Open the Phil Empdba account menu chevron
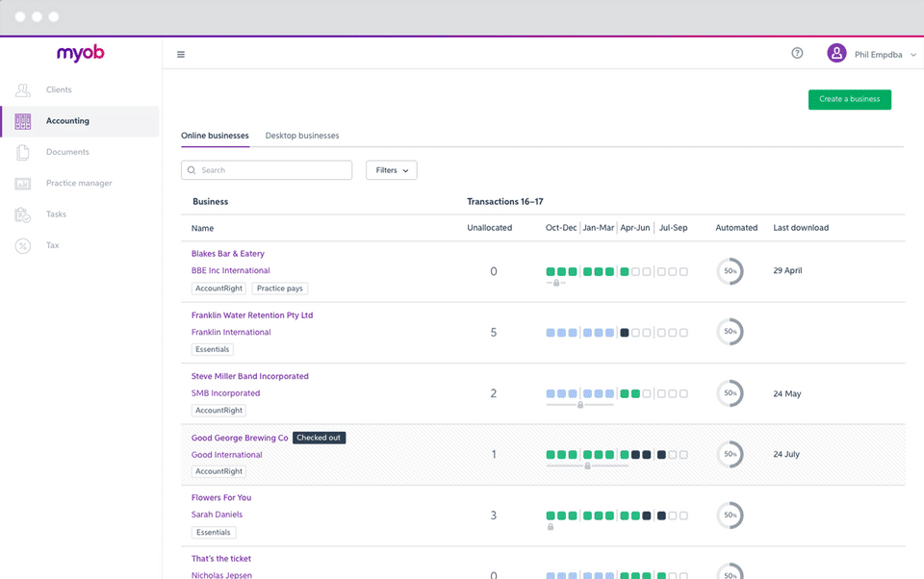This screenshot has height=579, width=924. [912, 55]
